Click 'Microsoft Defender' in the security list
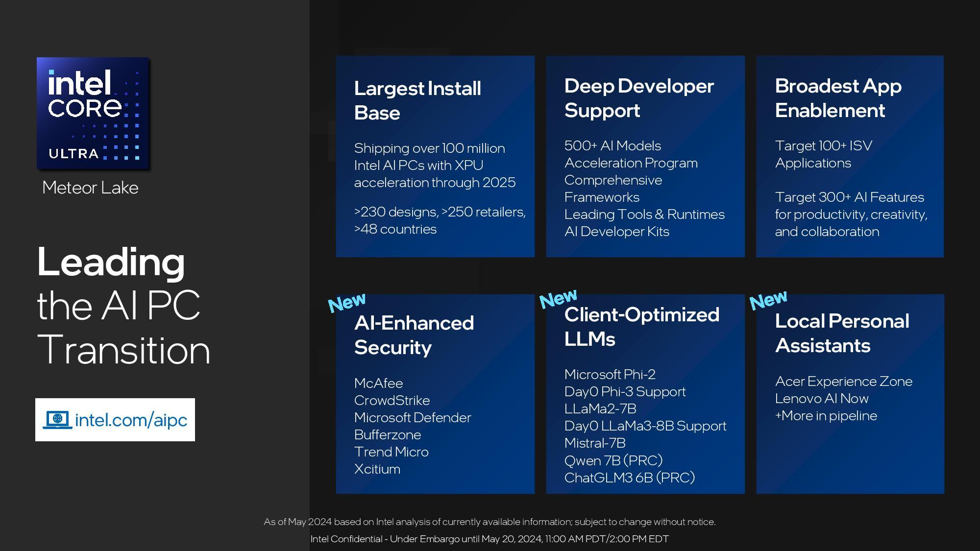The image size is (980, 551). tap(413, 417)
